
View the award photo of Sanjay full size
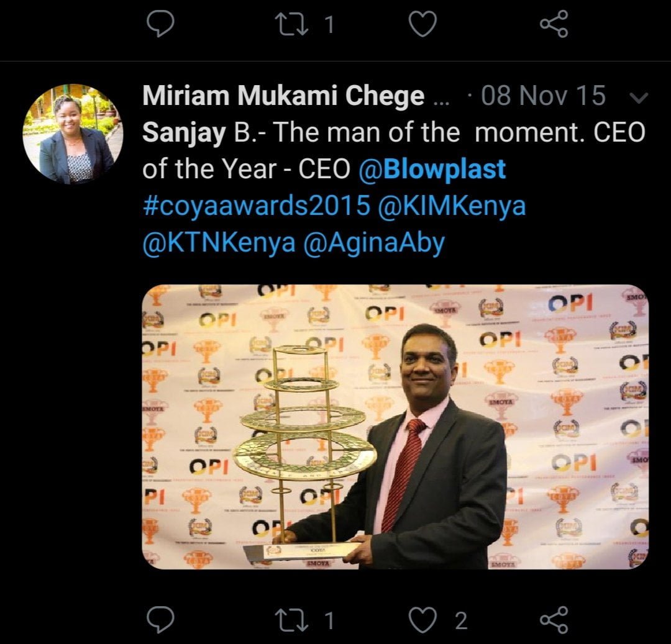click(395, 427)
